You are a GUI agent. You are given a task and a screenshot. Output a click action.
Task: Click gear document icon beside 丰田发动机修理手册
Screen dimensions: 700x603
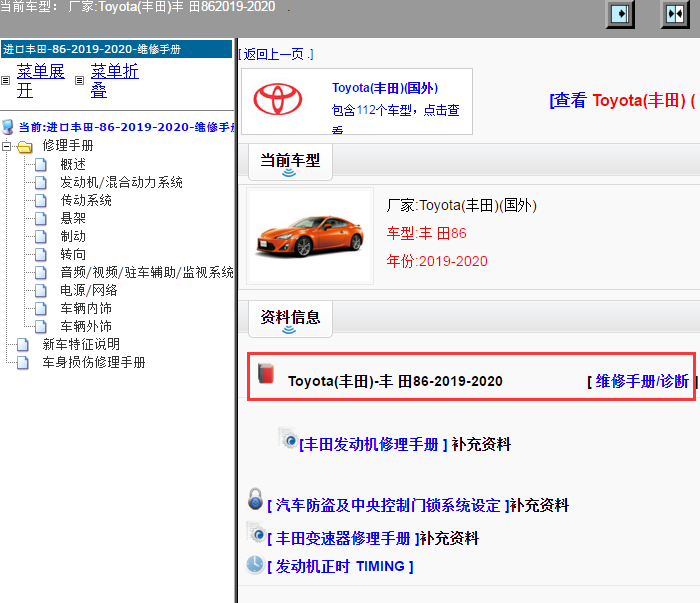click(288, 438)
